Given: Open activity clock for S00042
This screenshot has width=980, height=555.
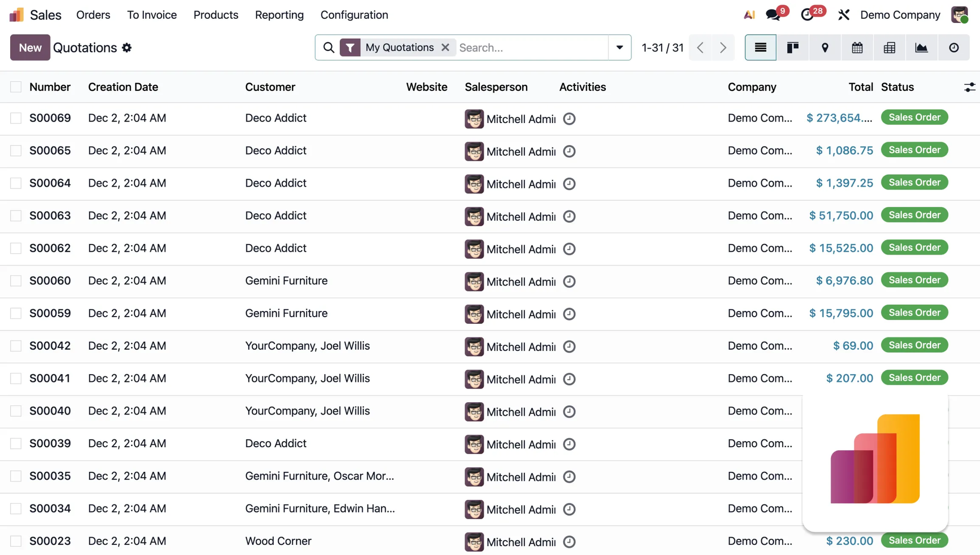Looking at the screenshot, I should pyautogui.click(x=569, y=347).
